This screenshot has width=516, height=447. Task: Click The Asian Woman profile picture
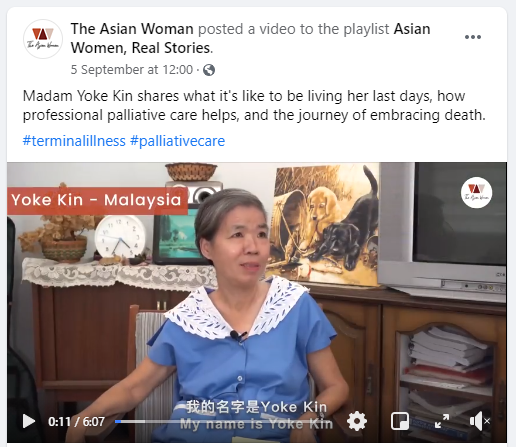coord(43,39)
